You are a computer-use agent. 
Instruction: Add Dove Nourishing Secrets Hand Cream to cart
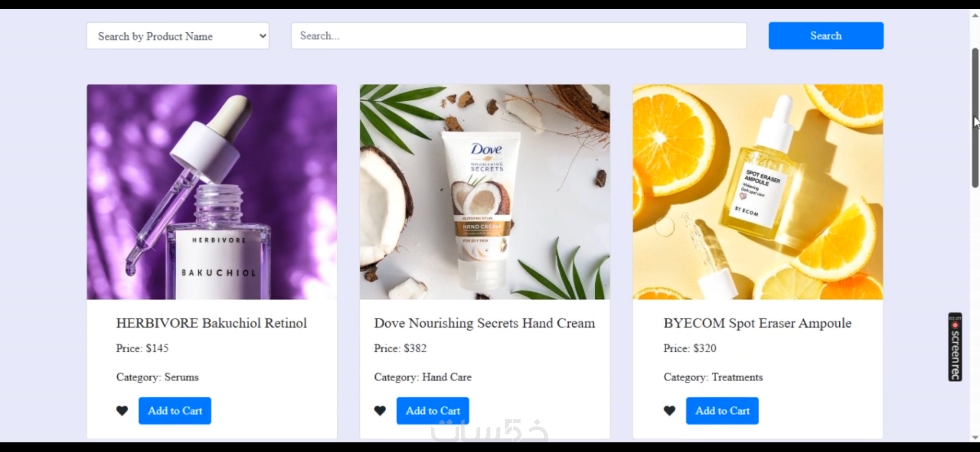[433, 411]
